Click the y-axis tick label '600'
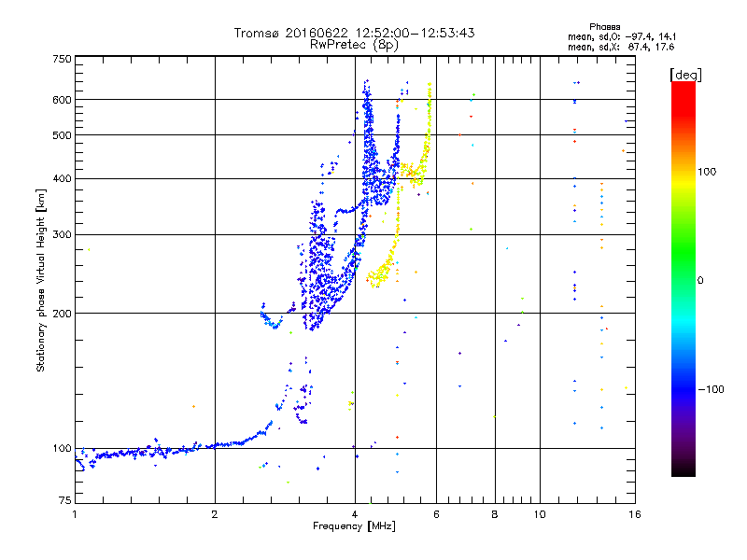747x560 pixels. click(62, 100)
